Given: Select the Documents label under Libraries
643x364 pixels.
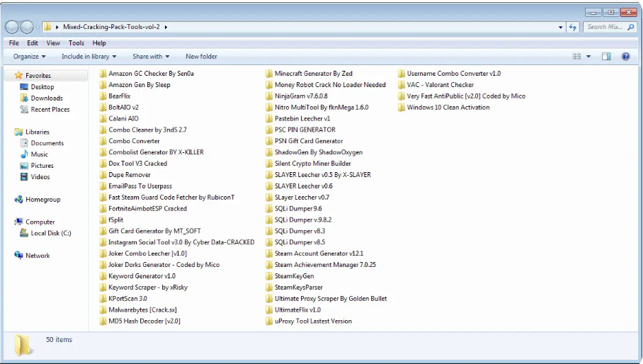Looking at the screenshot, I should click(x=47, y=143).
